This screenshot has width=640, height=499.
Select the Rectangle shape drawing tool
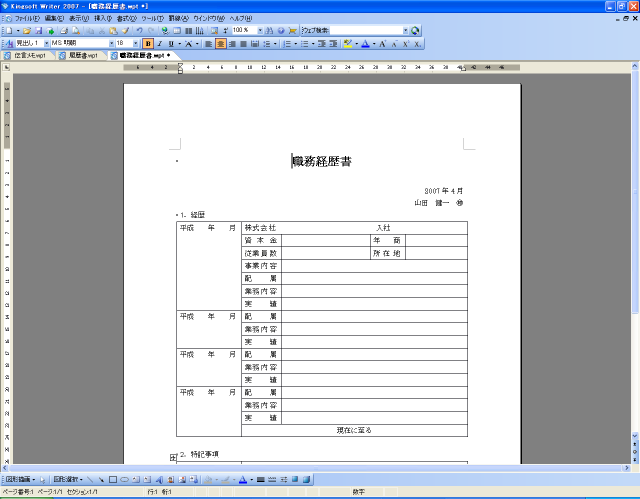(113, 479)
